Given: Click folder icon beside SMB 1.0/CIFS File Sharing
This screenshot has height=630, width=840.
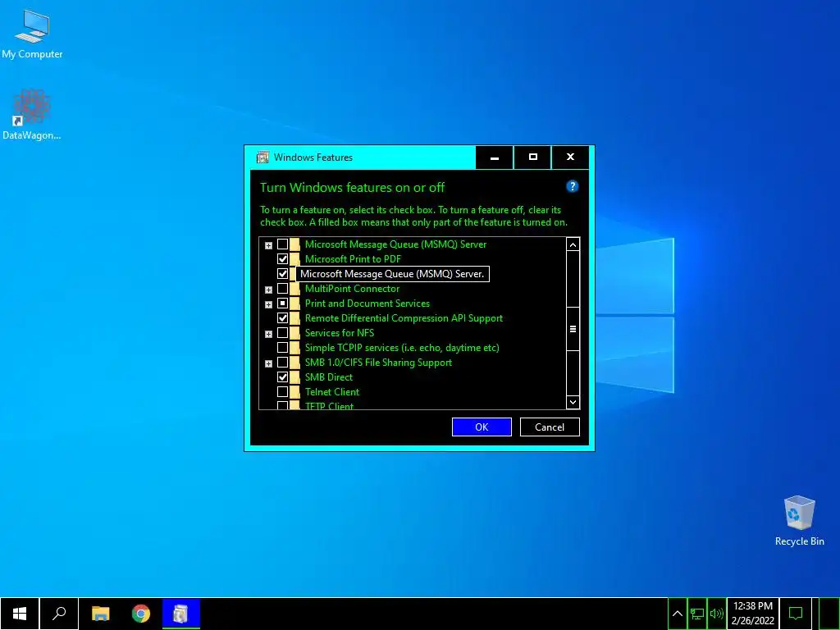Looking at the screenshot, I should [294, 362].
